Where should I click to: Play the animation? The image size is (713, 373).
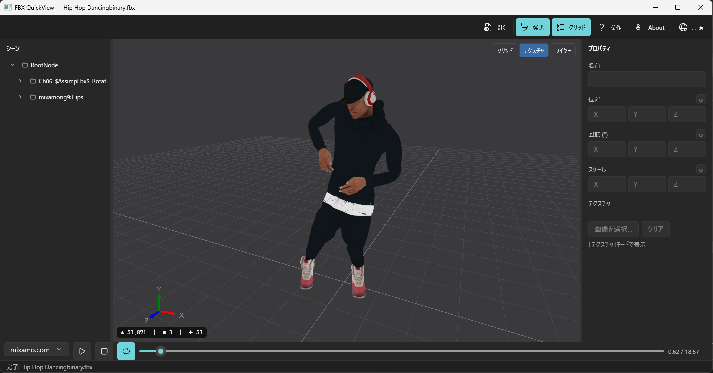(82, 351)
